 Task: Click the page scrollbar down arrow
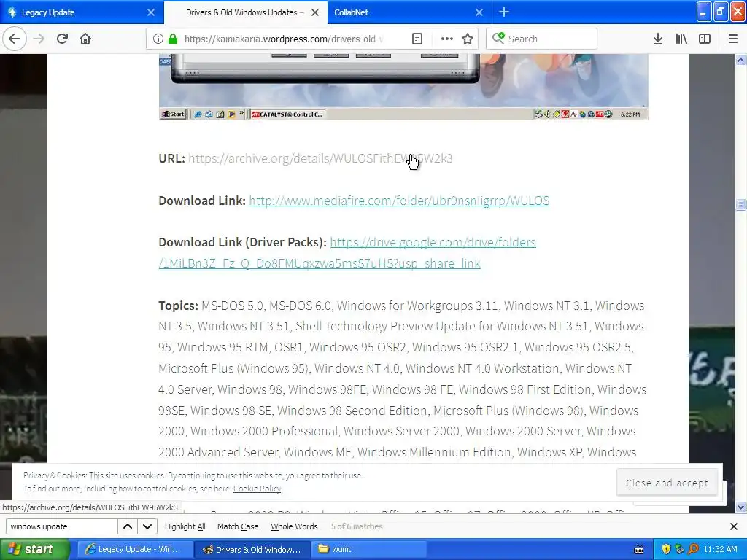pyautogui.click(x=741, y=507)
